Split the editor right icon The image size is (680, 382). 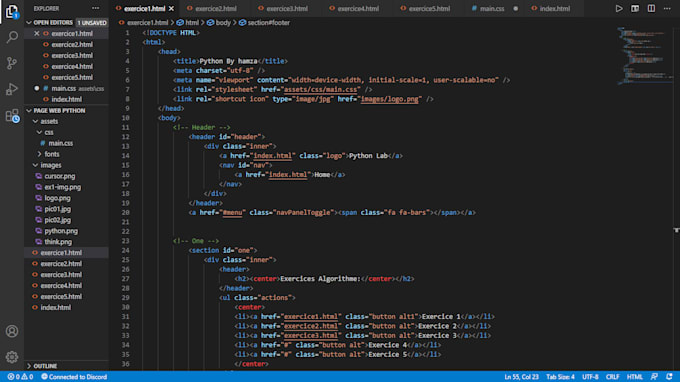click(x=651, y=8)
